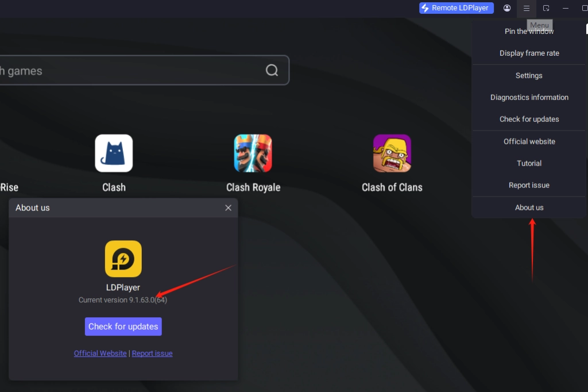Open the user account icon

point(507,8)
